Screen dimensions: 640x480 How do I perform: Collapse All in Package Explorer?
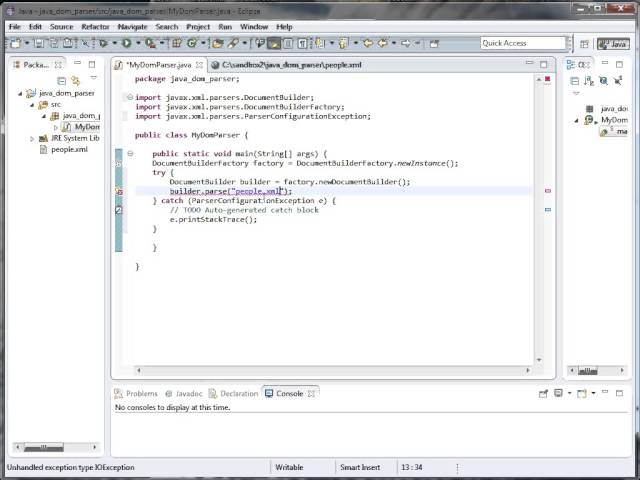(61, 81)
